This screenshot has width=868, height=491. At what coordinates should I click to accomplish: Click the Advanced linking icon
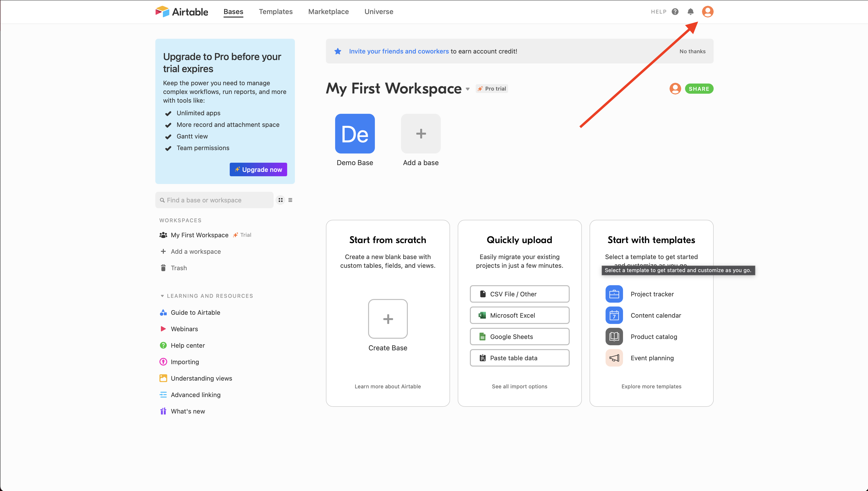tap(163, 395)
